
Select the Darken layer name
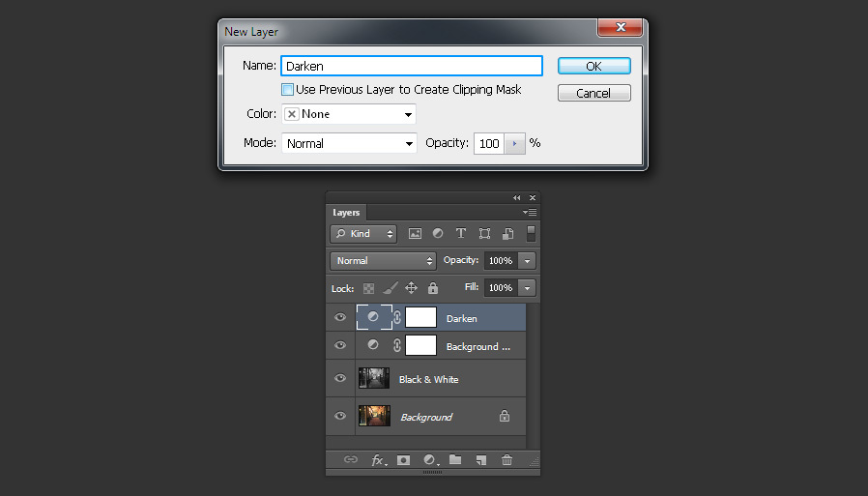pos(462,319)
